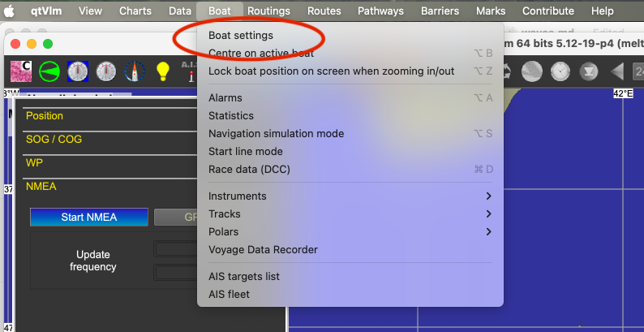Open the Routings menu in menu bar

(x=268, y=11)
